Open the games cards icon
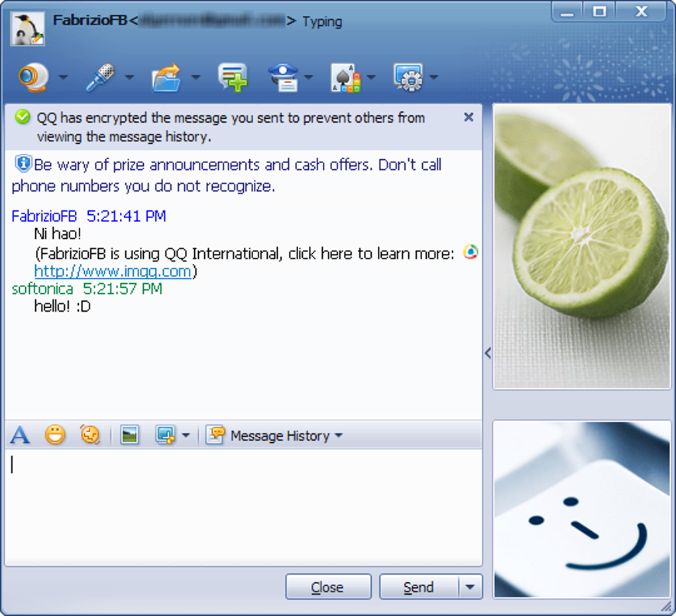Image resolution: width=676 pixels, height=616 pixels. tap(346, 77)
